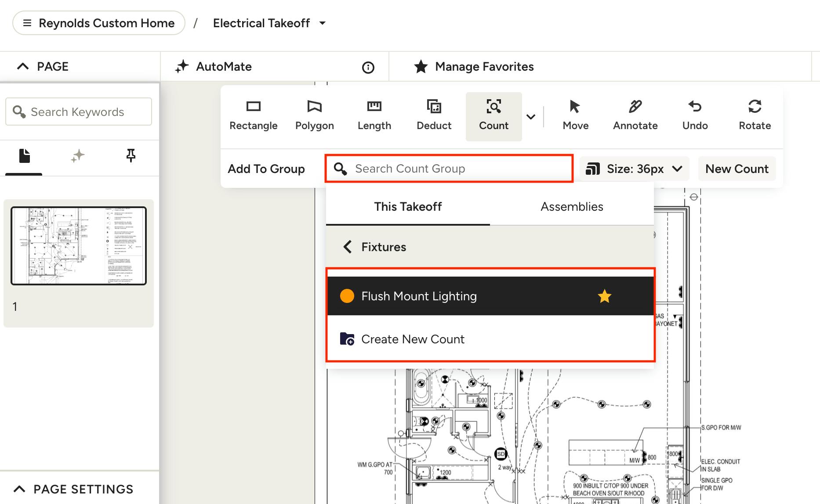Click the orange Flush Mount Lighting swatch
This screenshot has height=504, width=820.
347,296
